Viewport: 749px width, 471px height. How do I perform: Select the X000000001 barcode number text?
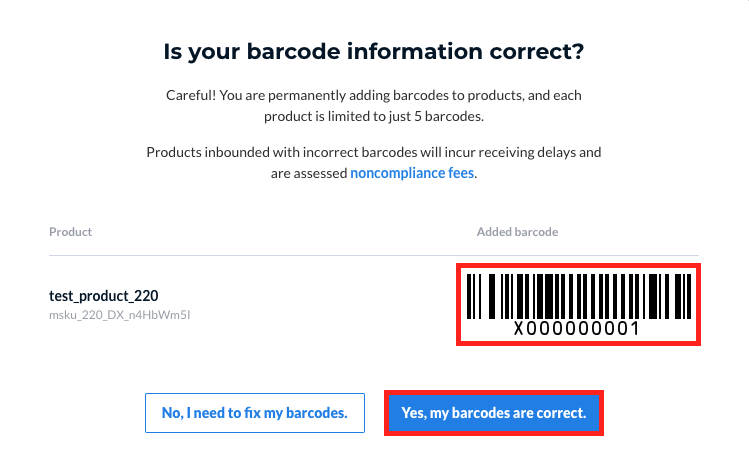577,329
